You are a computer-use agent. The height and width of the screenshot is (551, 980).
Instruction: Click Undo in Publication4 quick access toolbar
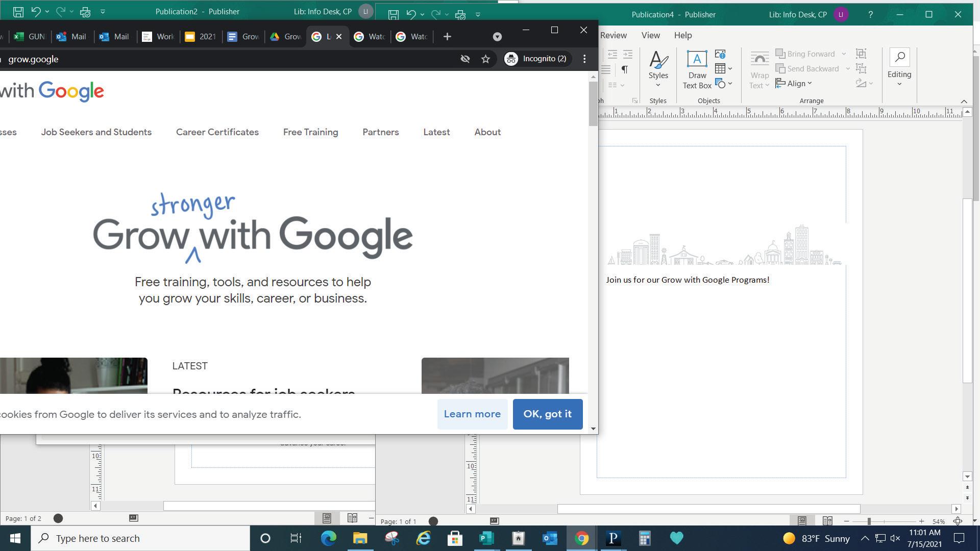[411, 15]
